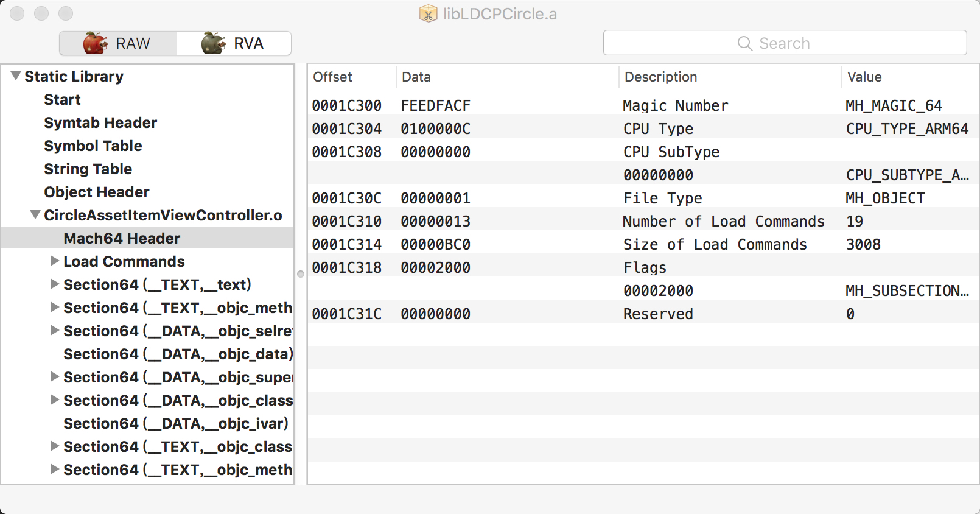This screenshot has height=514, width=980.
Task: Click the Value column header
Action: (911, 77)
